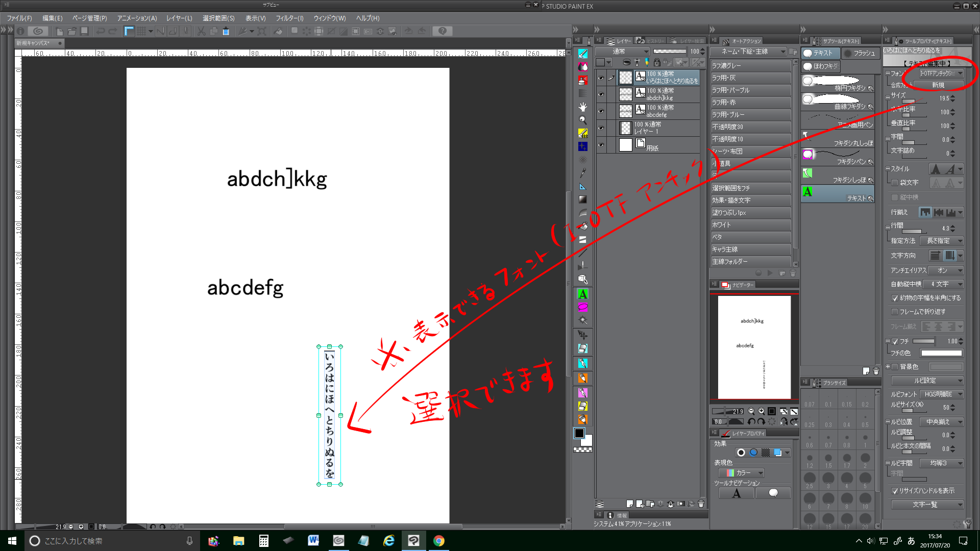980x551 pixels.
Task: Select the gradient tool
Action: (x=582, y=199)
